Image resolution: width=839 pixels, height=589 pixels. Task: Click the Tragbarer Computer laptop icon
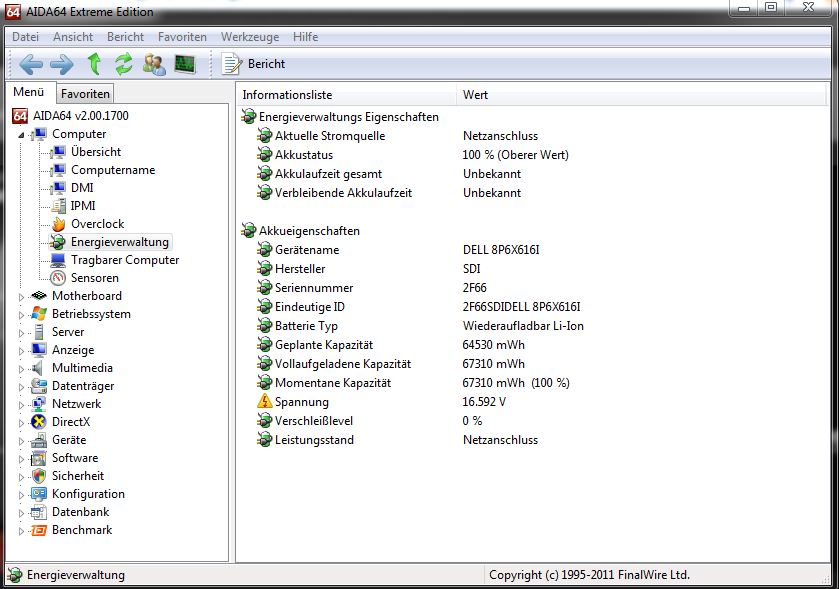[58, 260]
